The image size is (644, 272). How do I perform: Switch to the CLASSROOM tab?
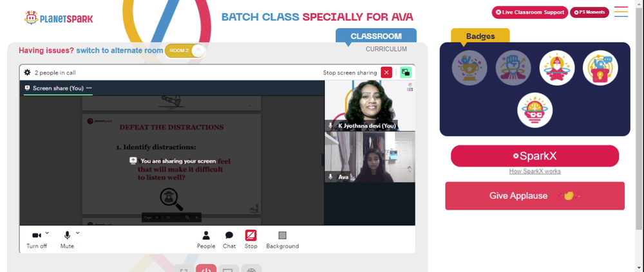point(376,36)
